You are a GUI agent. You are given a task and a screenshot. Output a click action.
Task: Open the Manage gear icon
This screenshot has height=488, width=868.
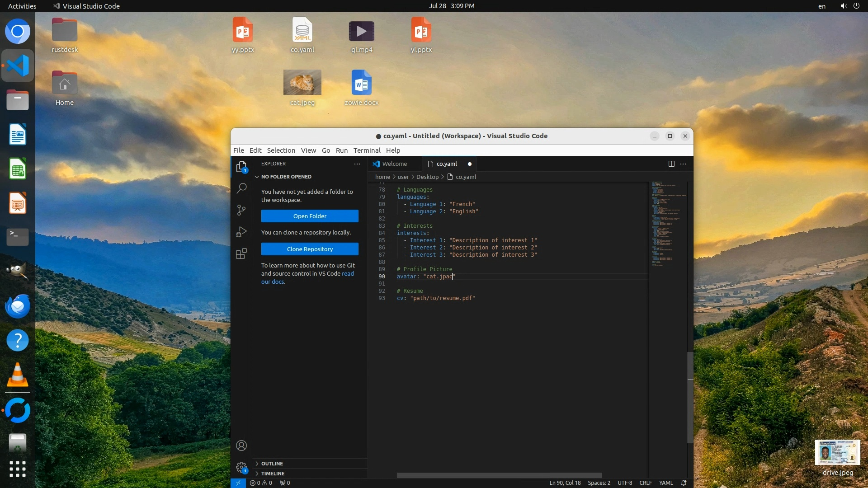click(241, 467)
